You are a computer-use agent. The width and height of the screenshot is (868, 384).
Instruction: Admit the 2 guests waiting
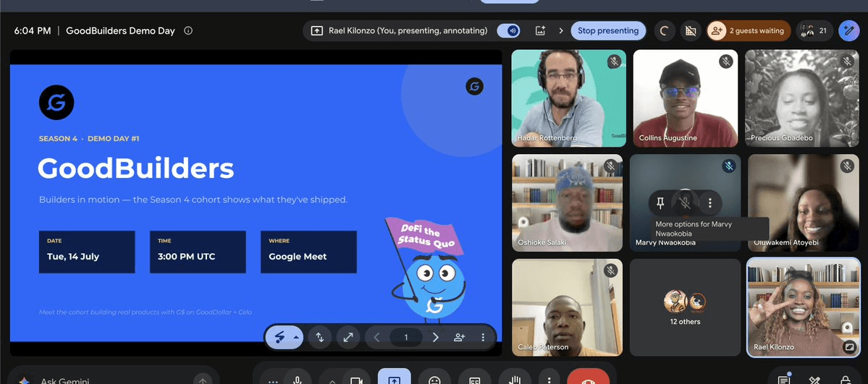(749, 31)
